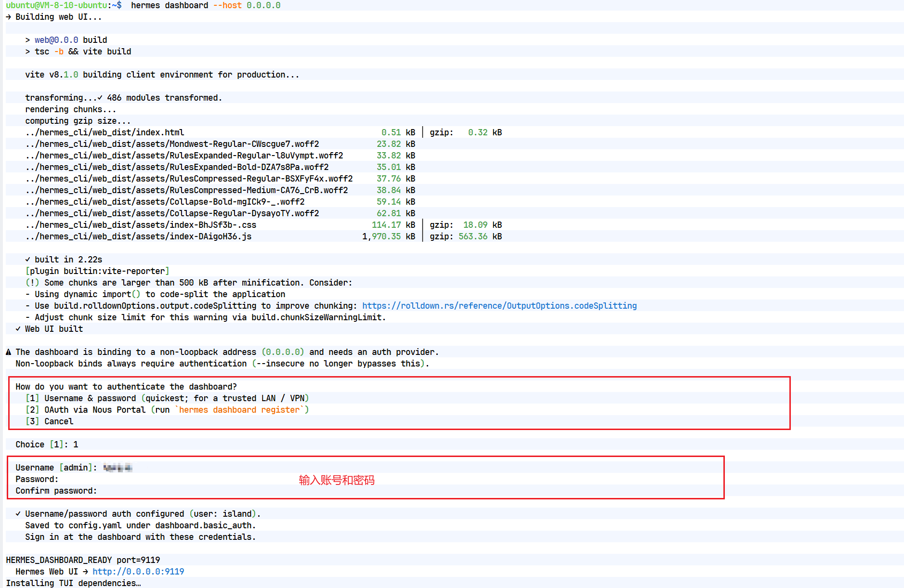Click the 'Web UI built' line
This screenshot has width=904, height=588.
pyautogui.click(x=49, y=329)
